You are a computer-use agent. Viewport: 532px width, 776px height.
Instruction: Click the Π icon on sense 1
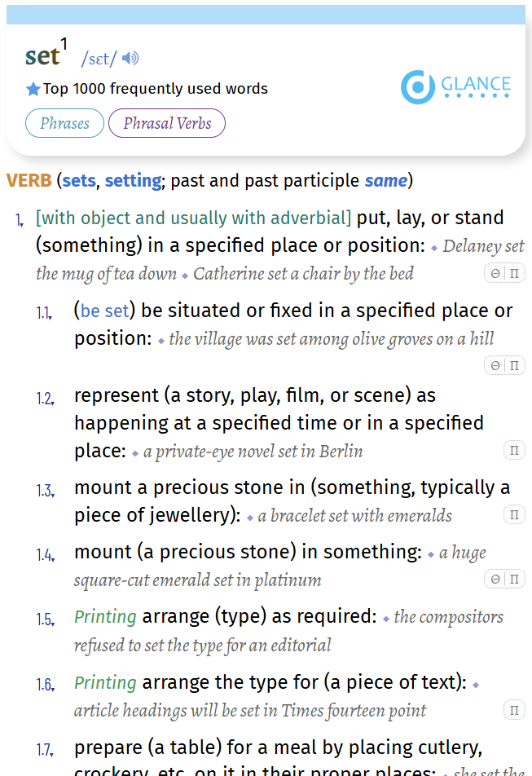pos(514,274)
